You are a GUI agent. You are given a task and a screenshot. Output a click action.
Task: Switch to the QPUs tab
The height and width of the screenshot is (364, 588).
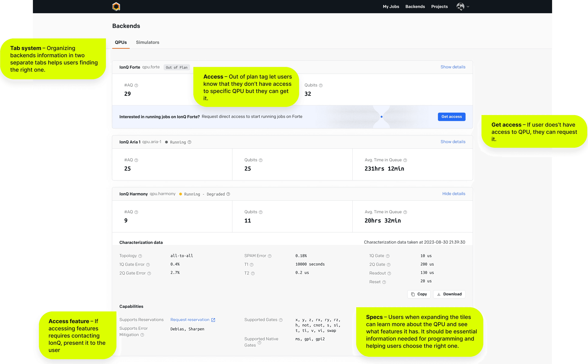[x=121, y=42]
